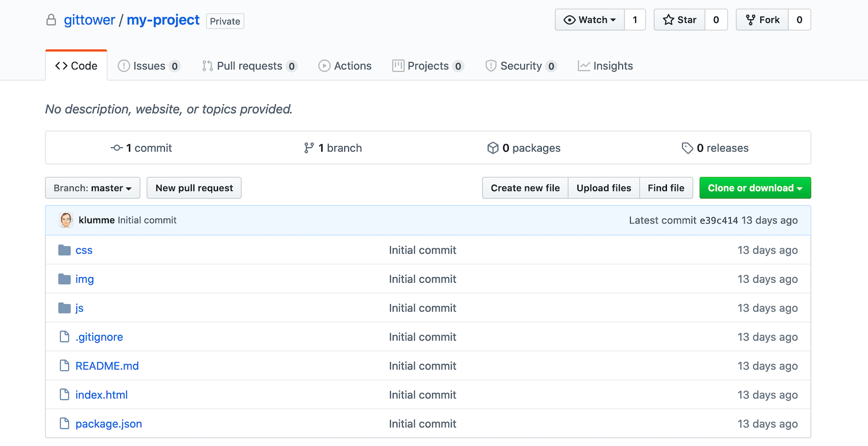Viewport: 868px width, 446px height.
Task: Go to the Insights tab
Action: 605,66
